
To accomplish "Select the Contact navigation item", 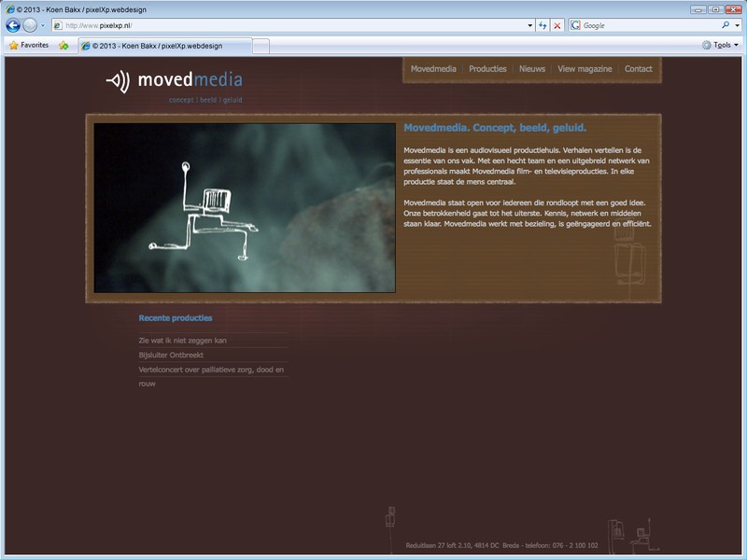I will (x=638, y=69).
